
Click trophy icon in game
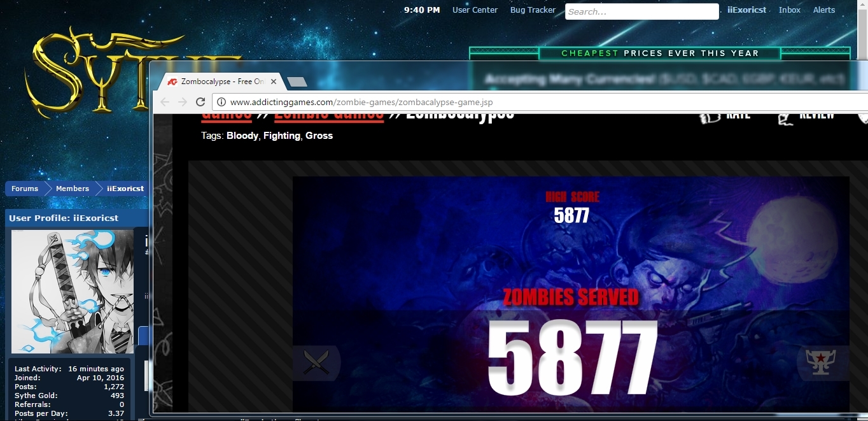coord(820,362)
